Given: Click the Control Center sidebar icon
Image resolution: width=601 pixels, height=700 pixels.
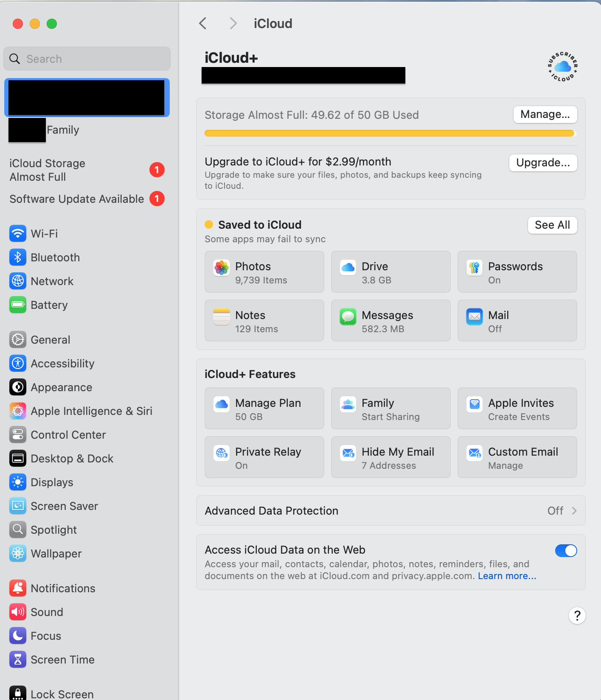Looking at the screenshot, I should pyautogui.click(x=18, y=434).
